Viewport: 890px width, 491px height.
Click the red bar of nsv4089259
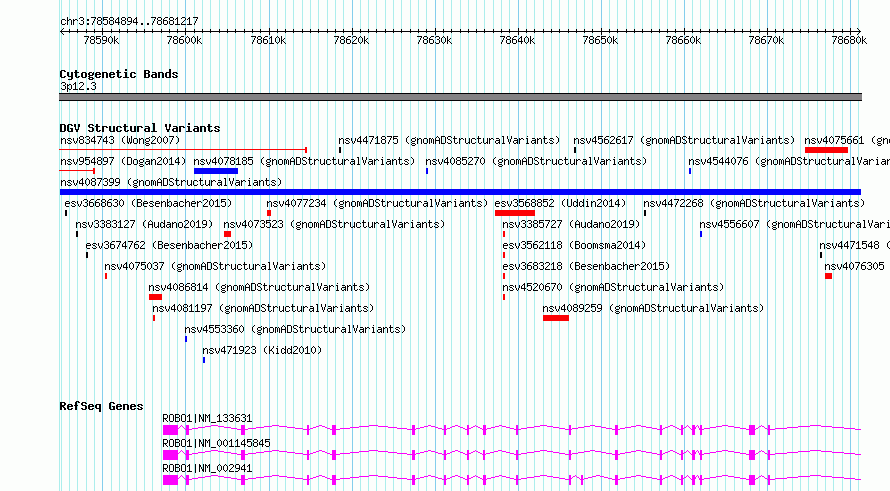click(x=556, y=318)
